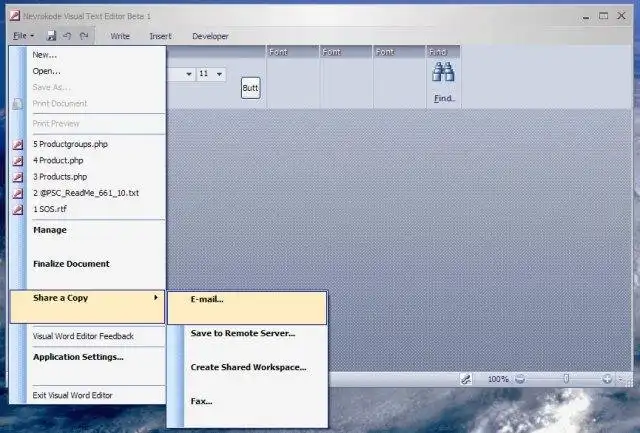Open recent file 3 Products.php
This screenshot has width=640, height=433.
[x=96, y=177]
